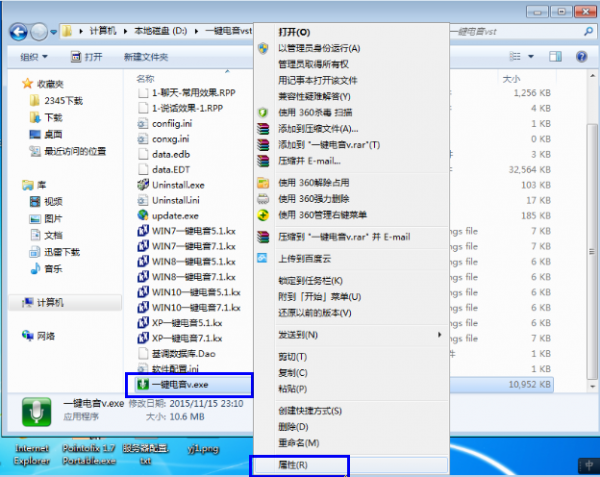
Task: Select 计算机 in navigation pane
Action: pos(48,301)
